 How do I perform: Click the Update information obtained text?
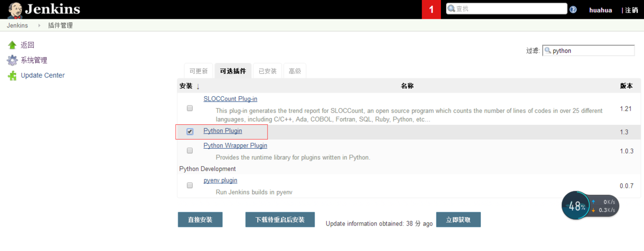tap(379, 223)
